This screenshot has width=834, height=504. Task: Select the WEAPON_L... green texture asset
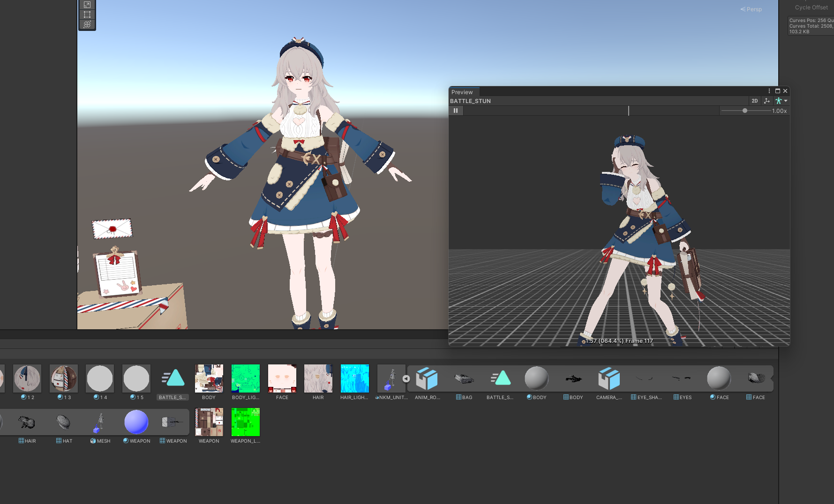point(246,422)
